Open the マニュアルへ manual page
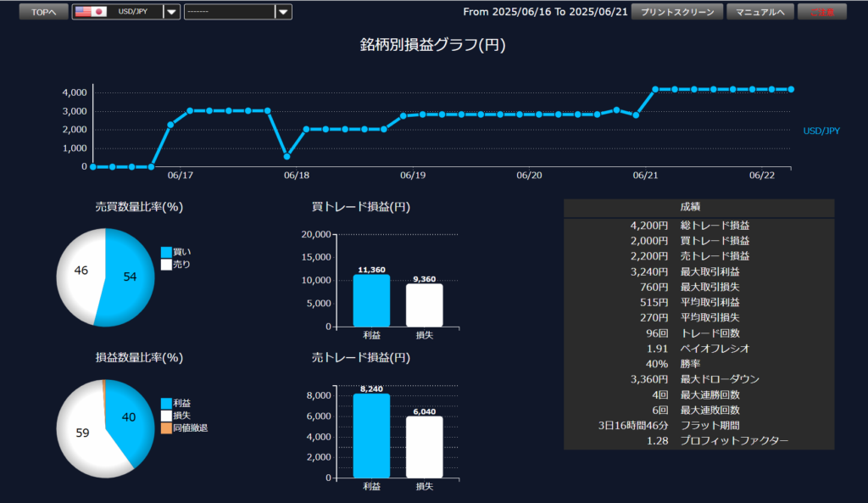 (759, 12)
